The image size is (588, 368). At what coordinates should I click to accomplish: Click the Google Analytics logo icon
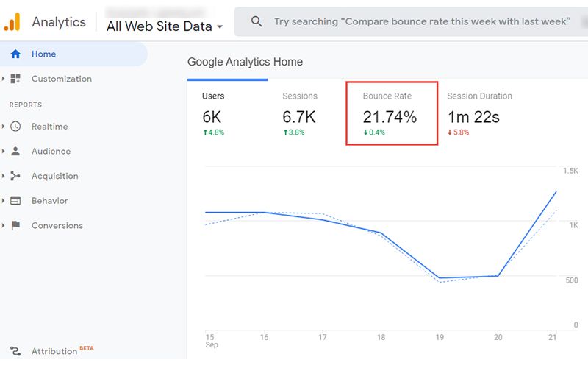click(x=12, y=22)
